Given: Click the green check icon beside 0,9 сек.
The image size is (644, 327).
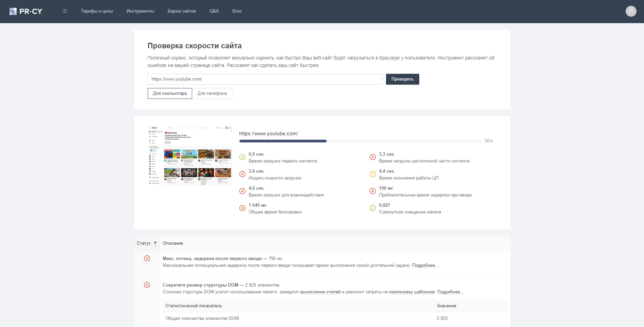Looking at the screenshot, I should (x=242, y=157).
